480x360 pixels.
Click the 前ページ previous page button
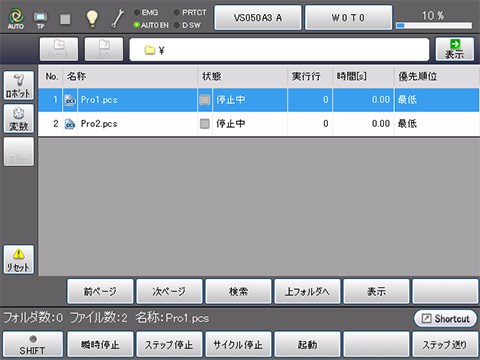pyautogui.click(x=100, y=292)
